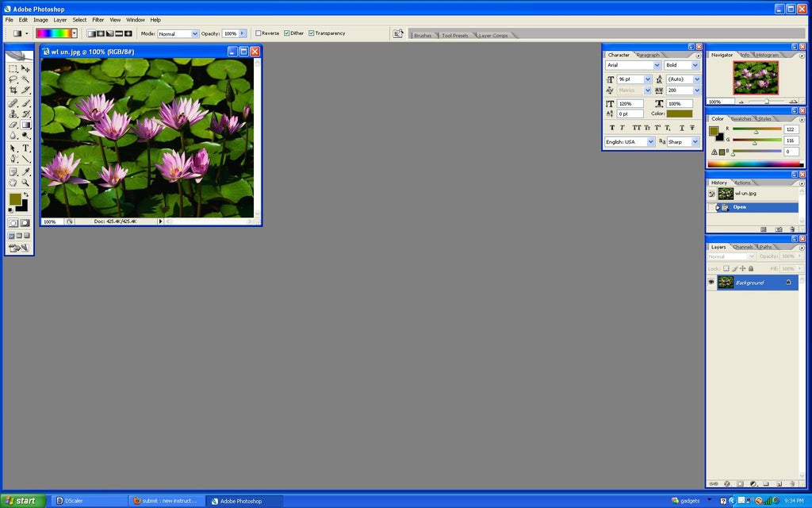Select the Slice tool
This screenshot has height=508, width=812.
(x=25, y=90)
